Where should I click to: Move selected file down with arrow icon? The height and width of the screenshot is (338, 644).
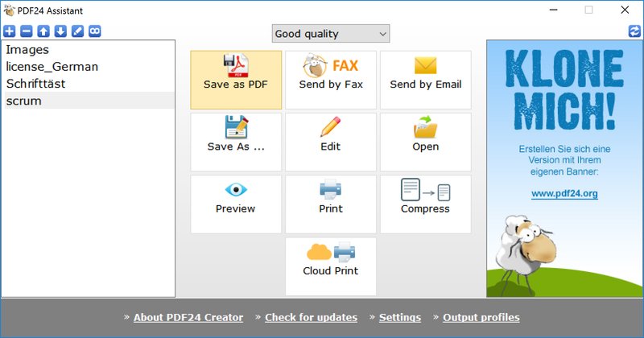tap(60, 31)
